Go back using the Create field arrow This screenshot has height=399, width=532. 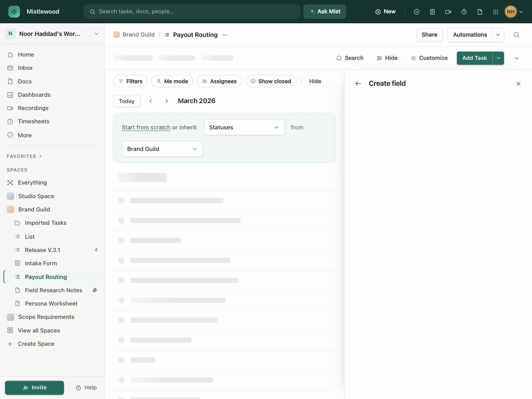point(358,83)
